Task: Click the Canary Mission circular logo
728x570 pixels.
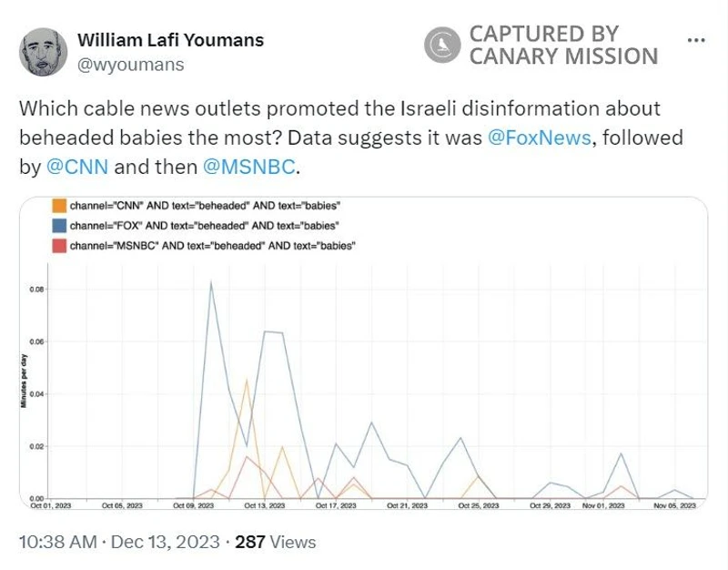Action: tap(441, 44)
